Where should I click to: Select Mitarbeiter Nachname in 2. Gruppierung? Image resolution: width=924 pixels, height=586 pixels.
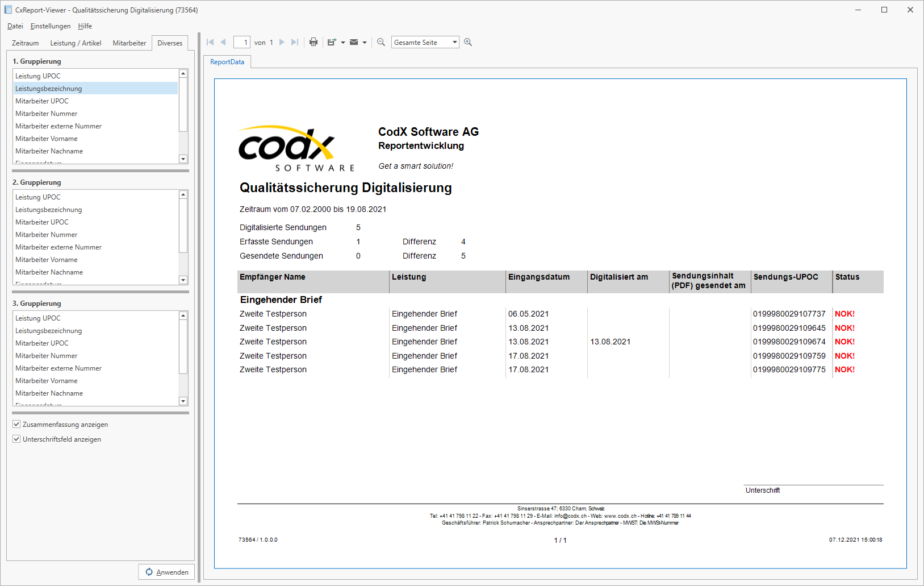pos(95,272)
